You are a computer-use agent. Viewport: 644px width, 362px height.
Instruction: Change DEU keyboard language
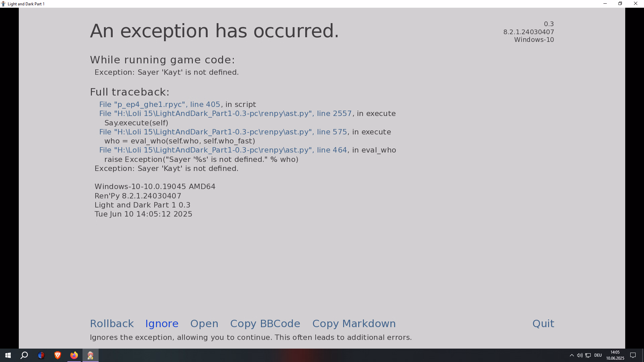(x=598, y=355)
